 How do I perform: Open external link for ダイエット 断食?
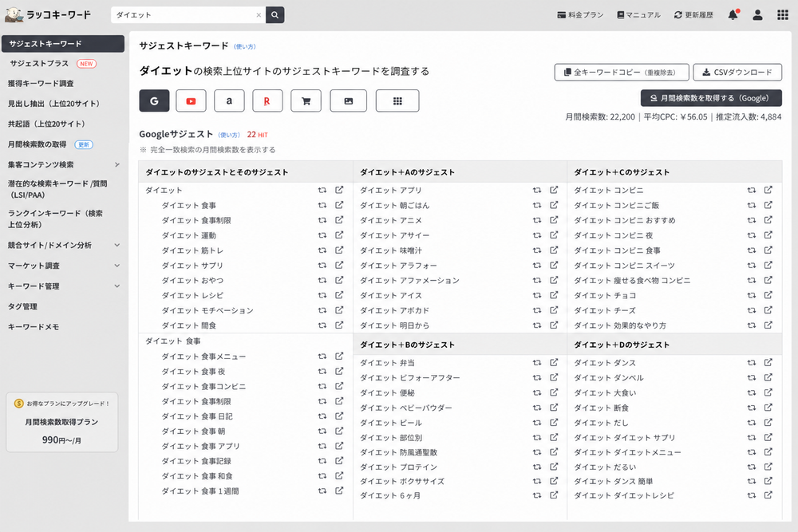pyautogui.click(x=768, y=408)
